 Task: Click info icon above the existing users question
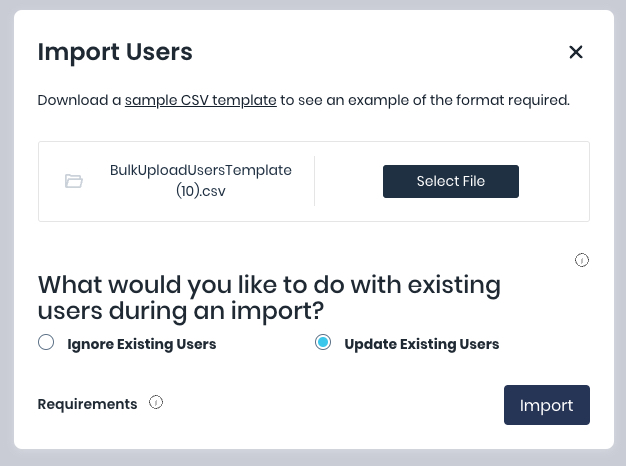point(582,260)
